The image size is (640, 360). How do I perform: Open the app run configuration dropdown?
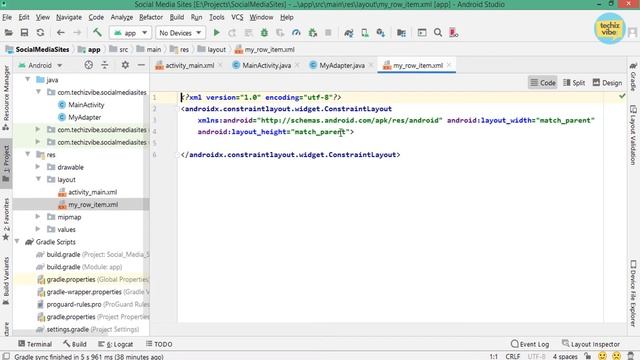[130, 33]
